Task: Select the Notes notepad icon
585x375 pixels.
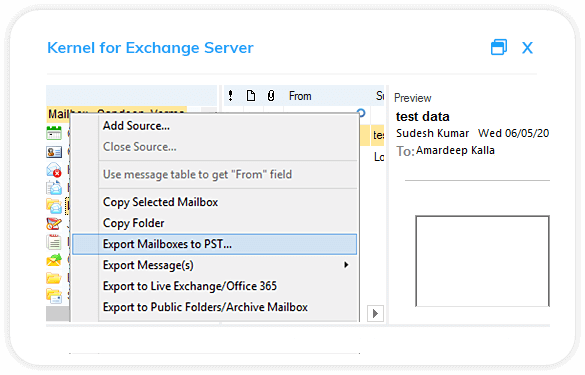Action: pyautogui.click(x=54, y=242)
